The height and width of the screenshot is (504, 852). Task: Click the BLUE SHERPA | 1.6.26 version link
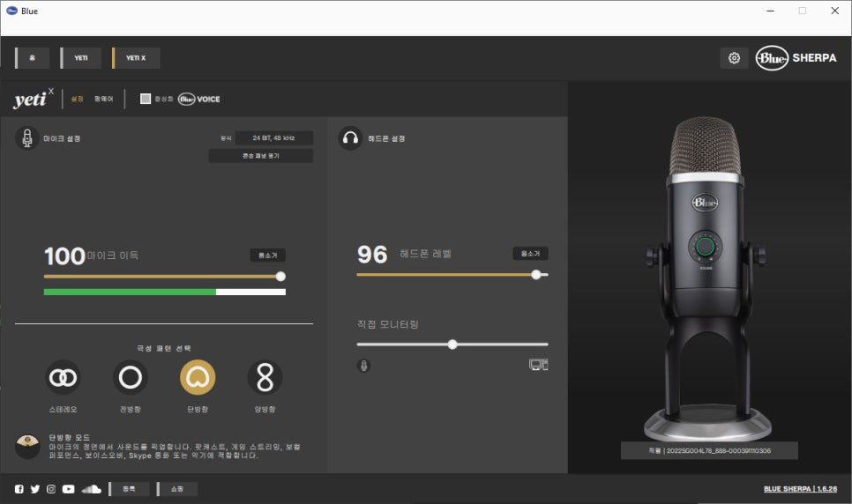(x=800, y=489)
